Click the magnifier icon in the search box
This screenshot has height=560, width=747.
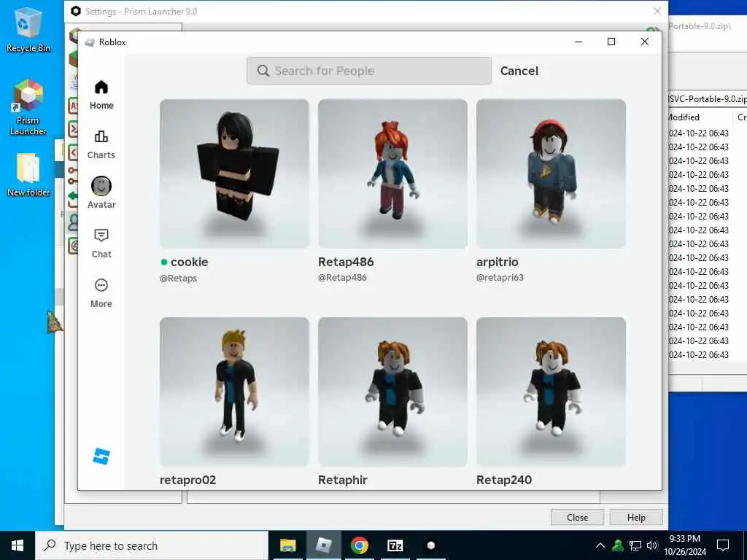click(x=263, y=71)
